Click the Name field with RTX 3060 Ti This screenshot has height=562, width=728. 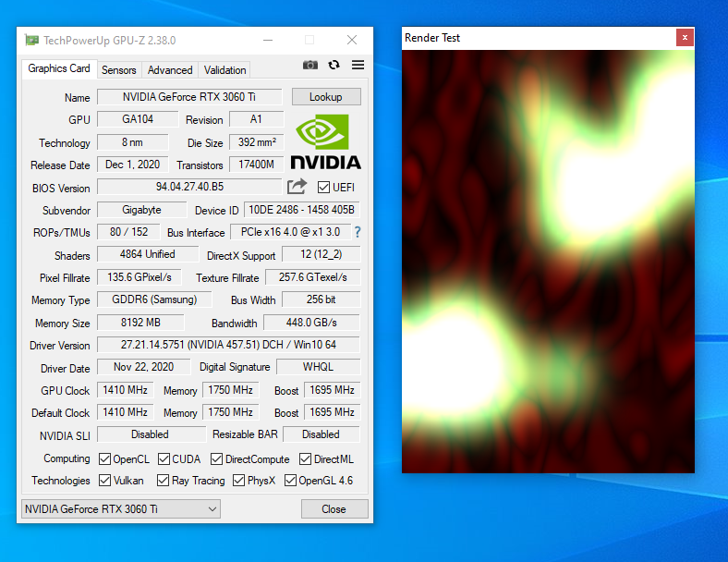[x=189, y=97]
